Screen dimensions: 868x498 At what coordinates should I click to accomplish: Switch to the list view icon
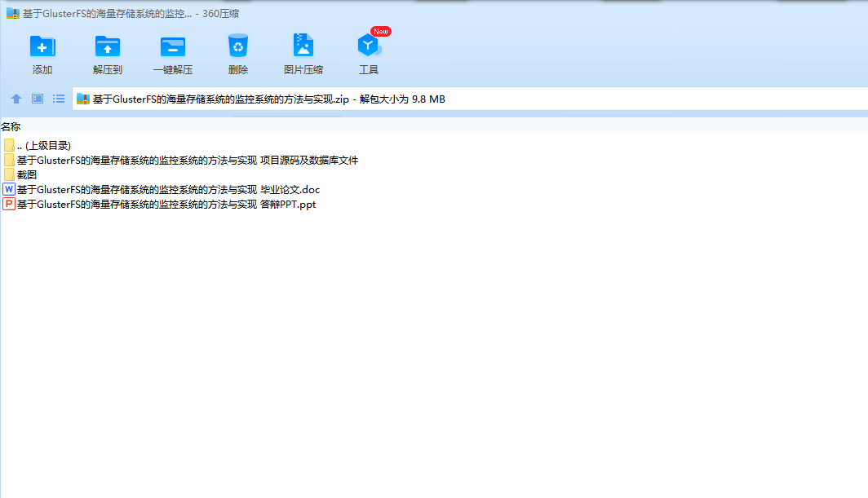pos(59,99)
